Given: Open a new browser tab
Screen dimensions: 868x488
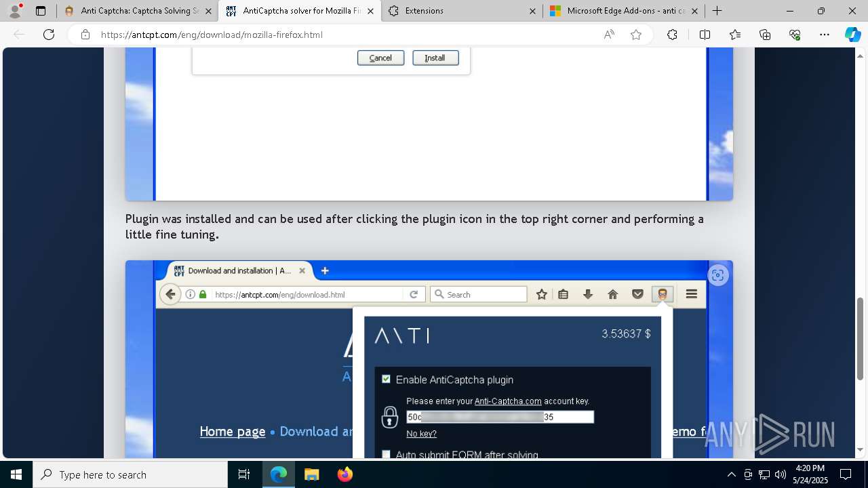Looking at the screenshot, I should coord(717,11).
